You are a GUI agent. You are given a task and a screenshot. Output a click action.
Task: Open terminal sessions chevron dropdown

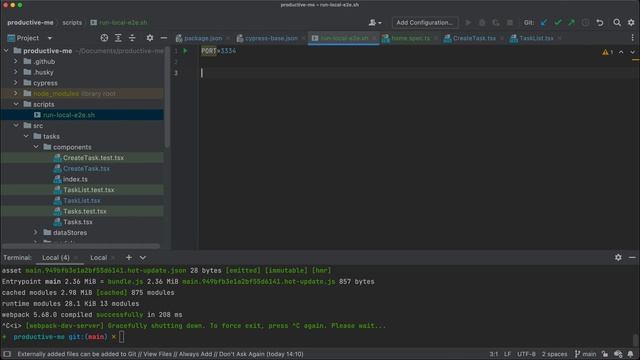pos(142,258)
